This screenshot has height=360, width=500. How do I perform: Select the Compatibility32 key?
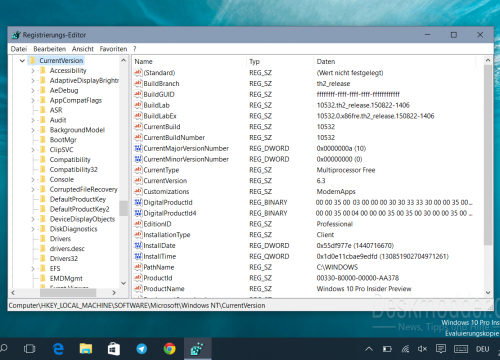(73, 170)
